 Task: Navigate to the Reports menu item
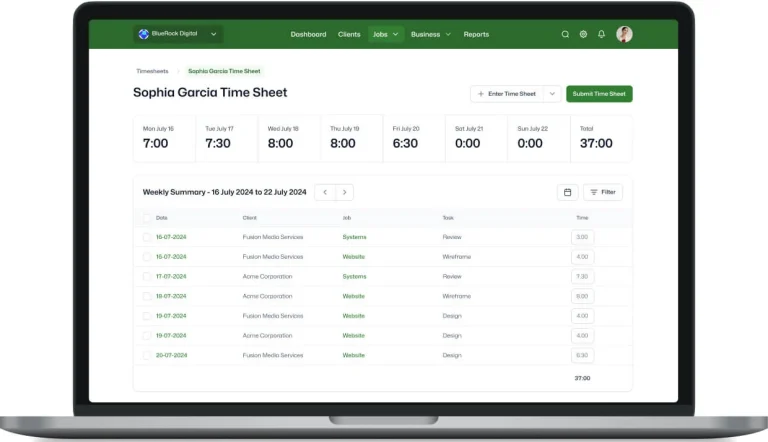tap(476, 34)
